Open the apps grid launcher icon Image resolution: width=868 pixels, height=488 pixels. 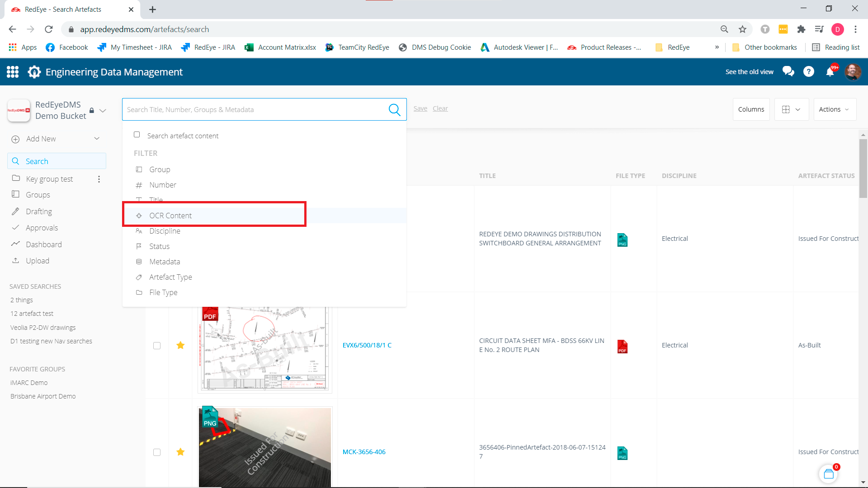coord(13,72)
